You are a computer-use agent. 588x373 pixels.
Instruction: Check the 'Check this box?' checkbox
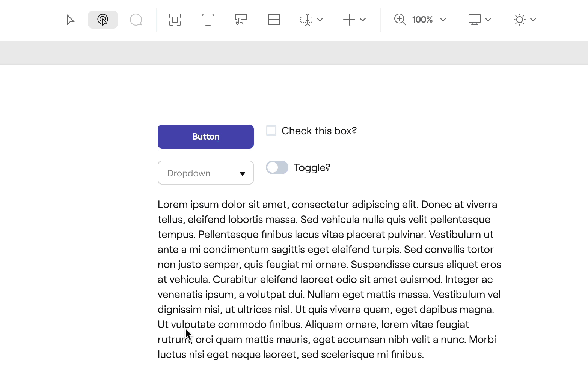click(x=271, y=131)
